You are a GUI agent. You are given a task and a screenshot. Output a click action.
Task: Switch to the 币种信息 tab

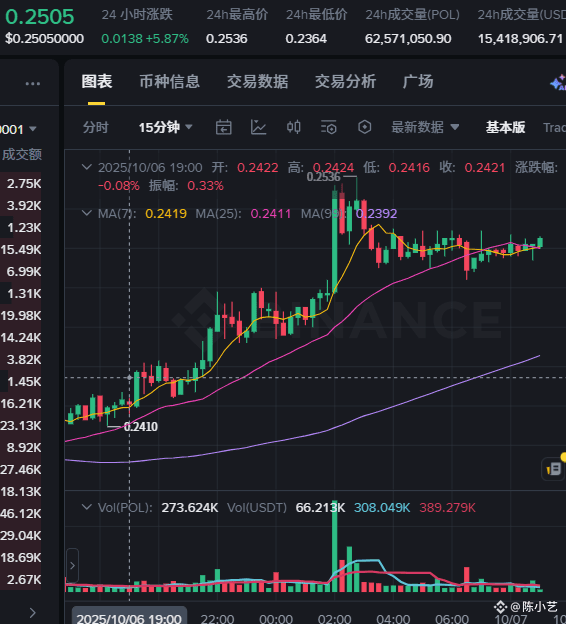pyautogui.click(x=169, y=82)
